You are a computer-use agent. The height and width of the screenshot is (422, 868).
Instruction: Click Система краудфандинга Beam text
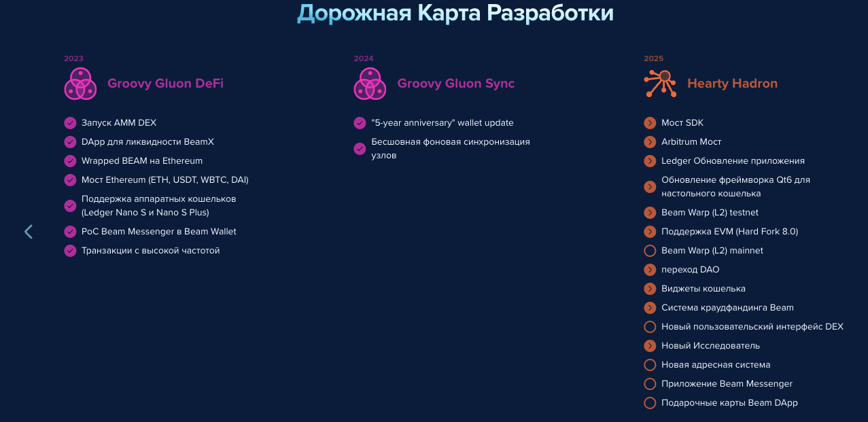727,308
